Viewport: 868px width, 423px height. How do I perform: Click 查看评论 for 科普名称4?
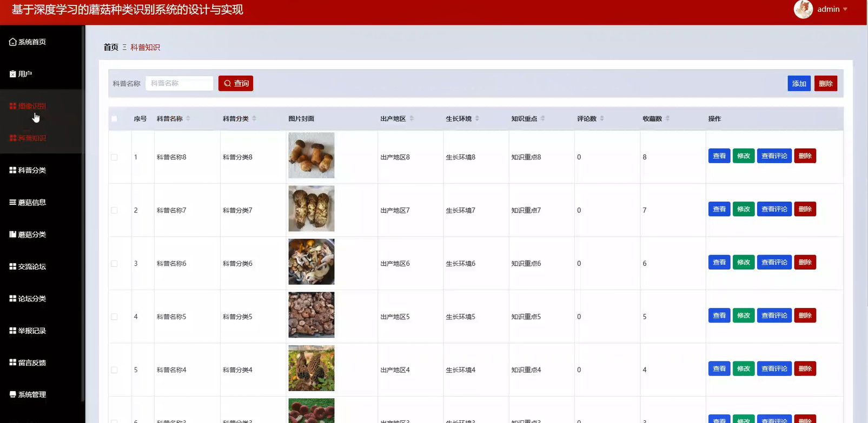(x=774, y=369)
